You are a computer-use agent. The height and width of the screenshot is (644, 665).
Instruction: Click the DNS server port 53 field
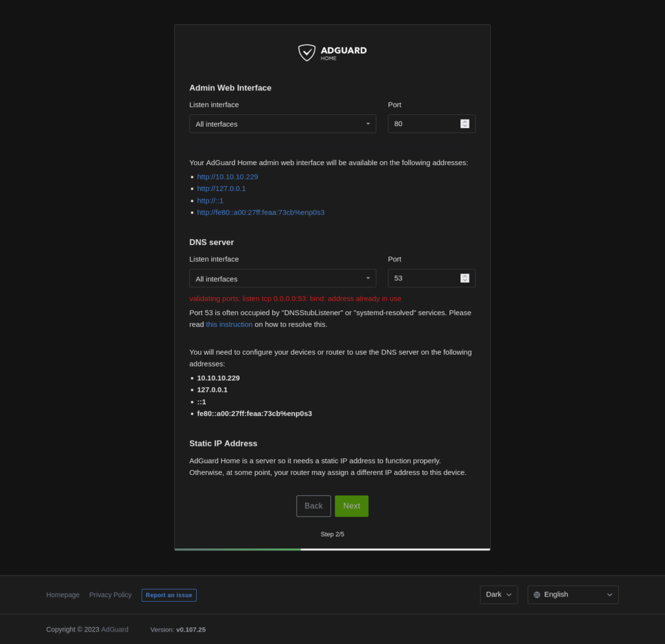point(425,279)
